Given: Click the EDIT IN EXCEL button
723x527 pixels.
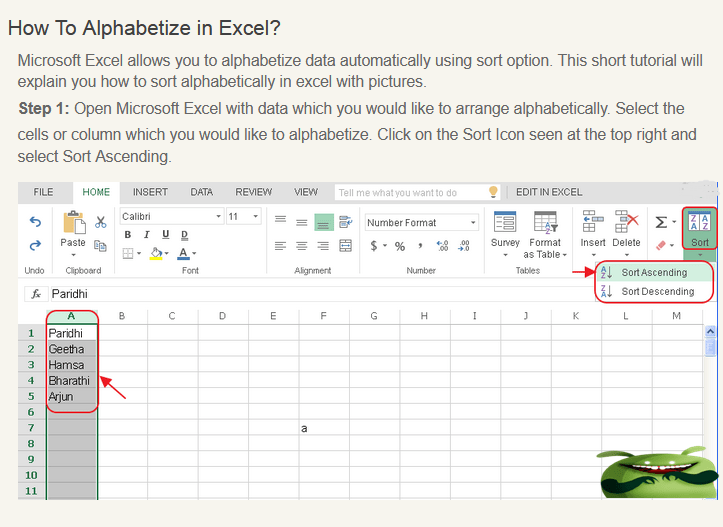Looking at the screenshot, I should pos(548,192).
